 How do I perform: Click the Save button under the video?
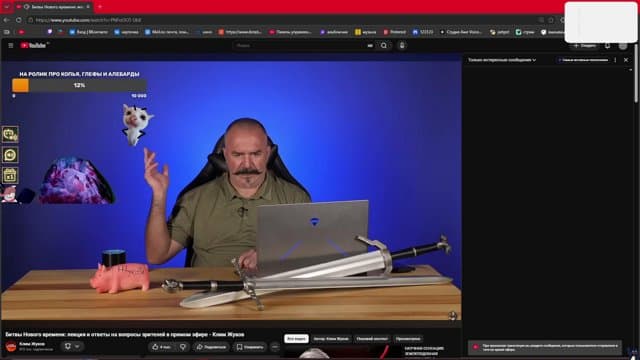click(250, 347)
